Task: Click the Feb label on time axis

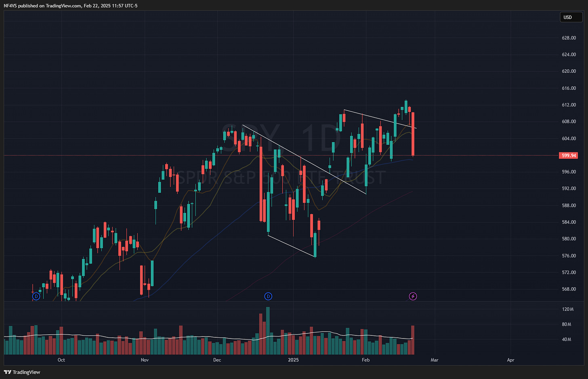Action: pos(365,360)
